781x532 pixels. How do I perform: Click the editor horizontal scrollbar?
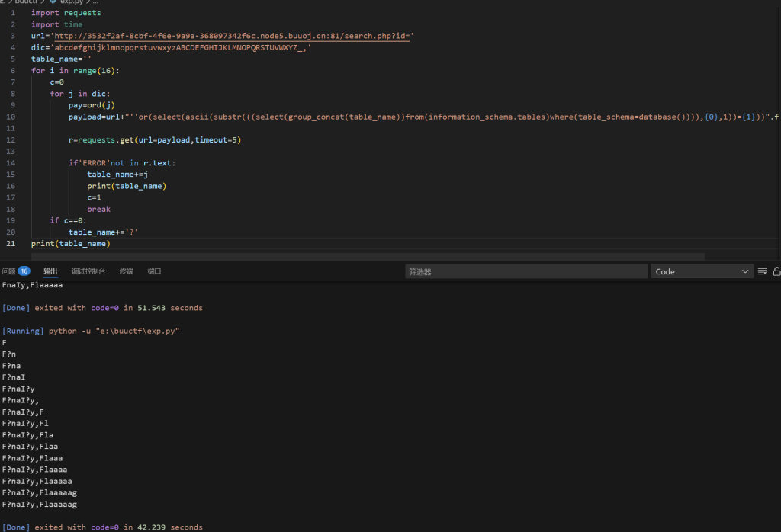coord(368,257)
